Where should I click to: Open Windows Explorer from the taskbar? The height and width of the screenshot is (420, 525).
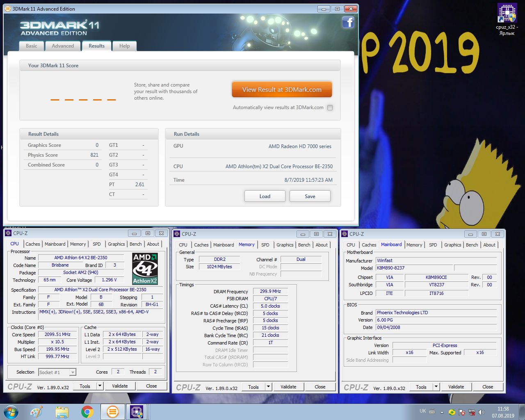[62, 412]
